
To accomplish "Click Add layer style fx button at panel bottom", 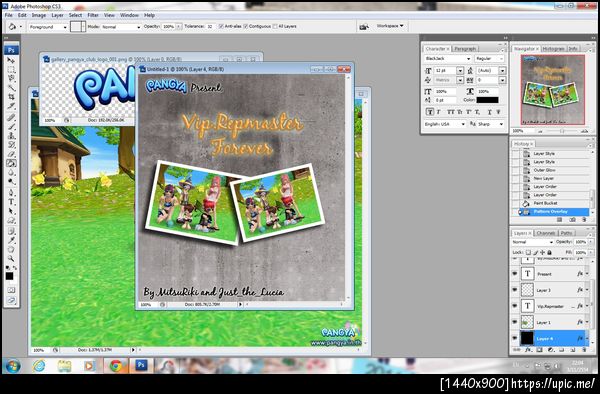I will pyautogui.click(x=528, y=350).
